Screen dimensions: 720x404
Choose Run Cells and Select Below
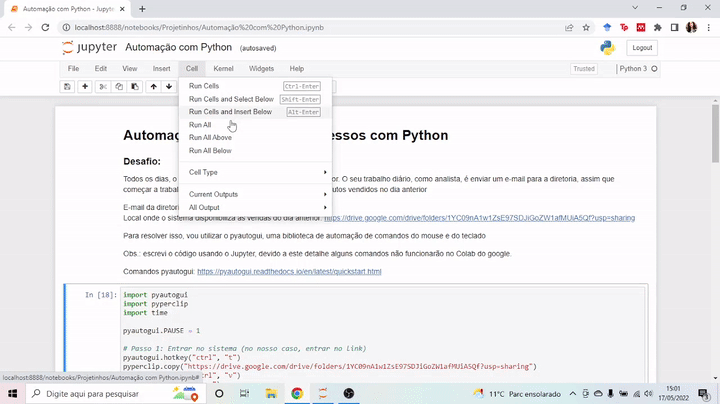coord(255,99)
